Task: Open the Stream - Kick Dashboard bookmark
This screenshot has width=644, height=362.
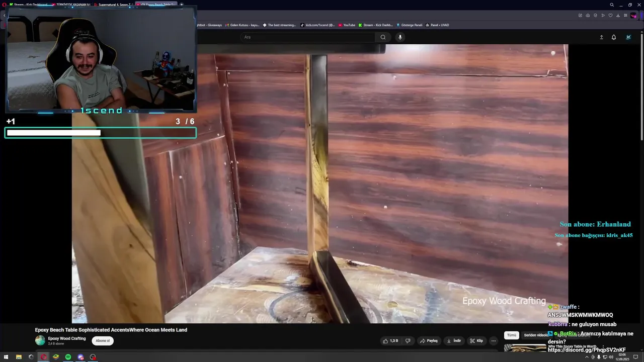Action: (x=375, y=25)
